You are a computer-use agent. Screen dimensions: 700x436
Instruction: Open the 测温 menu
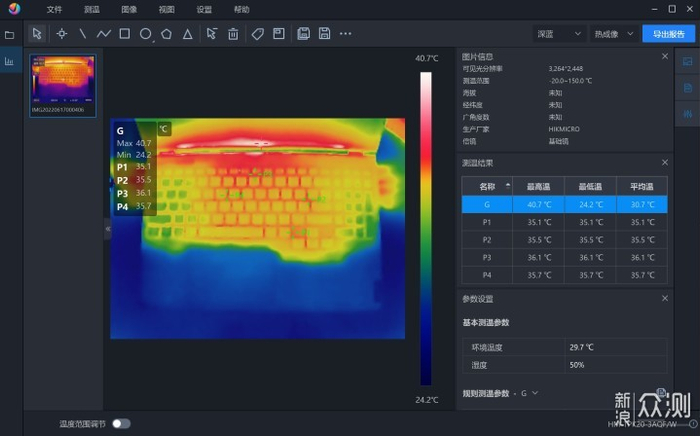click(92, 9)
